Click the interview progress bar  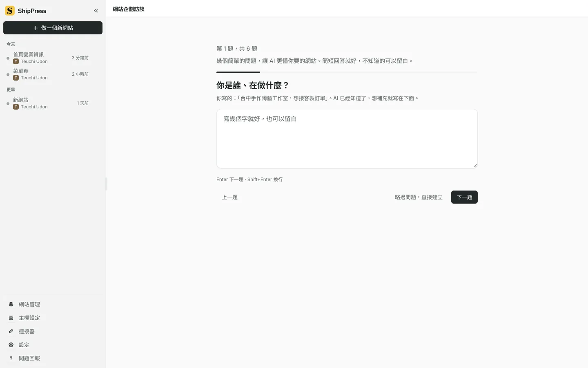click(347, 72)
